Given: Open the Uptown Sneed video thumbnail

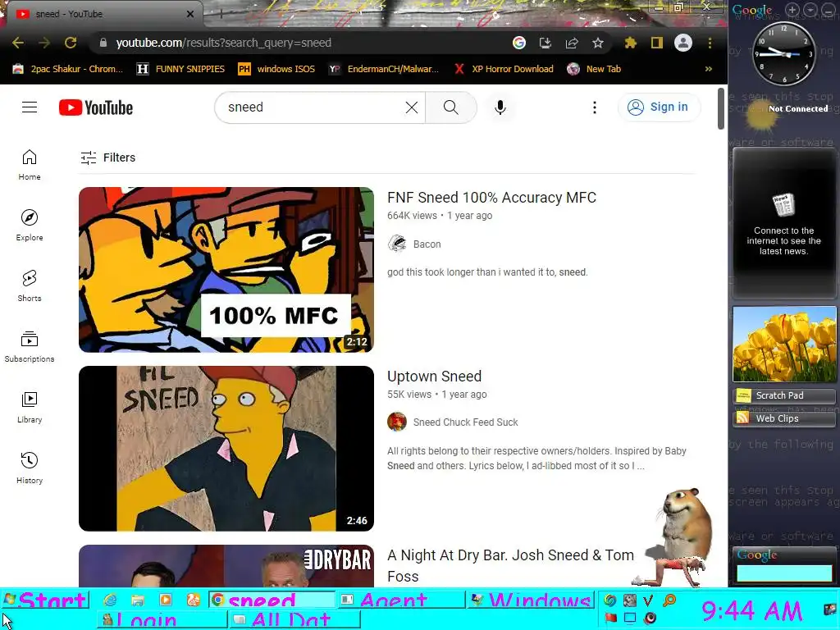Looking at the screenshot, I should [x=226, y=449].
